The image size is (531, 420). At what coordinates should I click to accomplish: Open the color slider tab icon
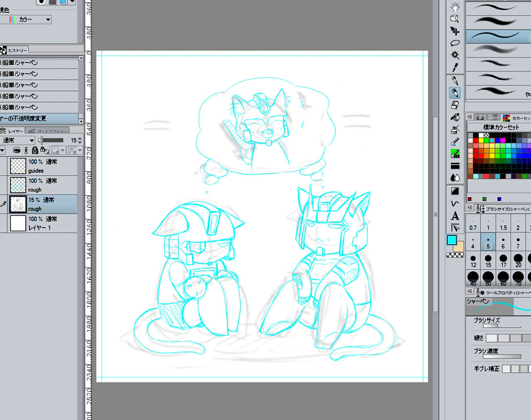[x=494, y=117]
